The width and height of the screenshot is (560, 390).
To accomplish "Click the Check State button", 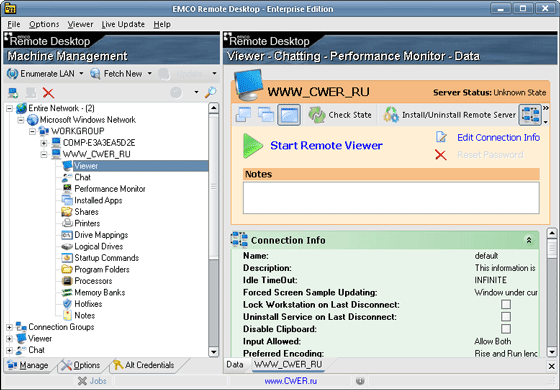I will pyautogui.click(x=340, y=115).
